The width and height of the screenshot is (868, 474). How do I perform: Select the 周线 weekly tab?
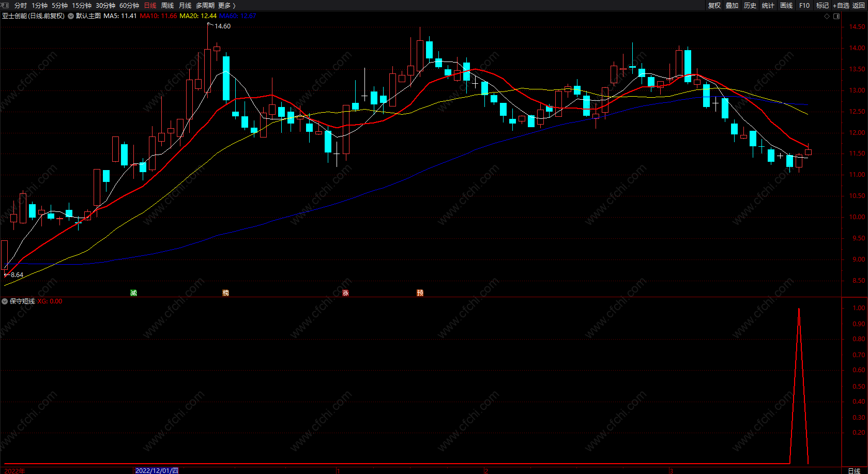click(167, 5)
